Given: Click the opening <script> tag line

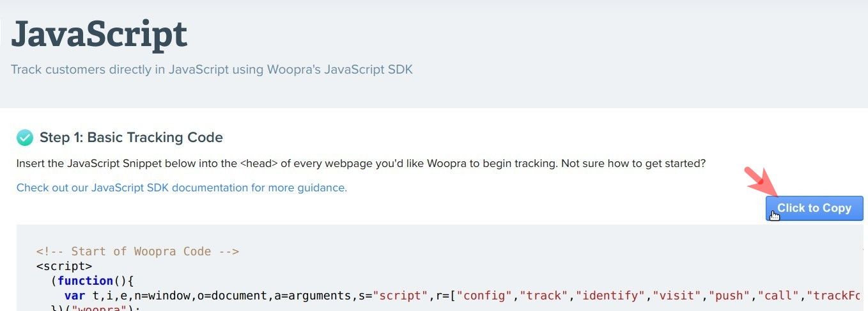Looking at the screenshot, I should pos(65,266).
